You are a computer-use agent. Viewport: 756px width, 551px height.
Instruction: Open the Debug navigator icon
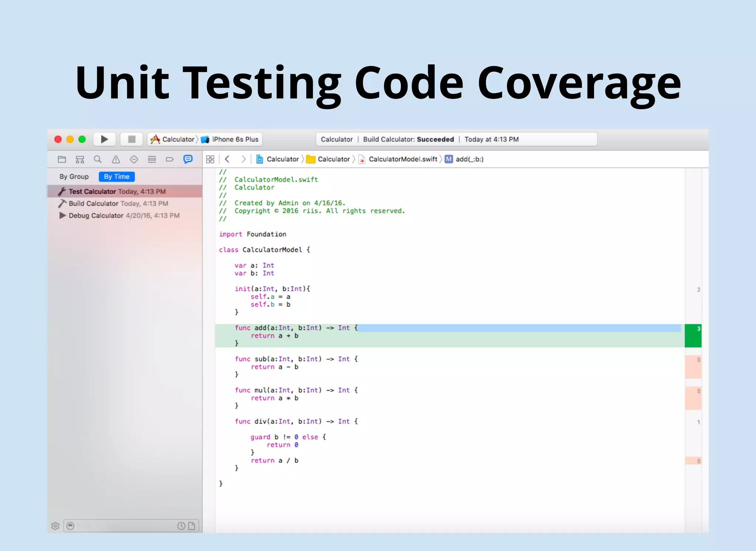152,159
